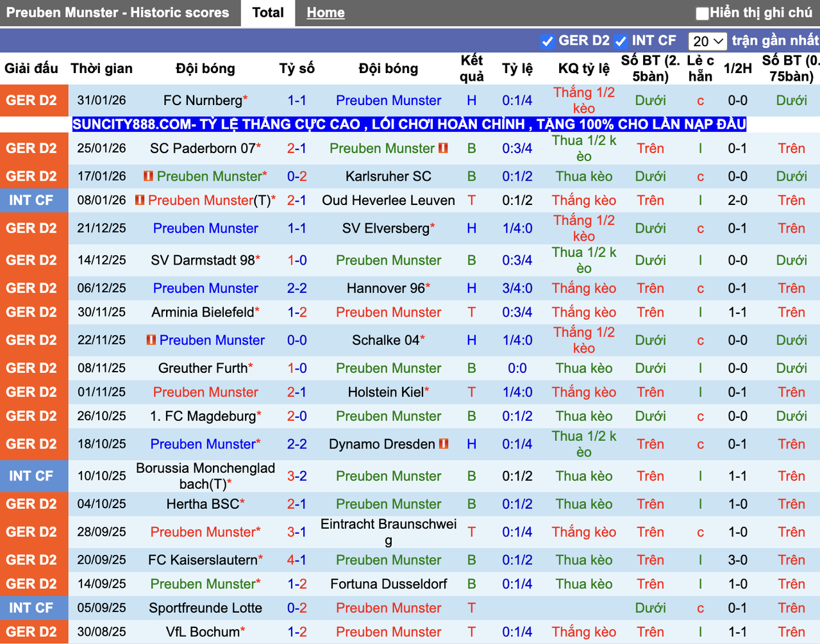
Task: Open Holstein Kiel team page
Action: click(386, 392)
